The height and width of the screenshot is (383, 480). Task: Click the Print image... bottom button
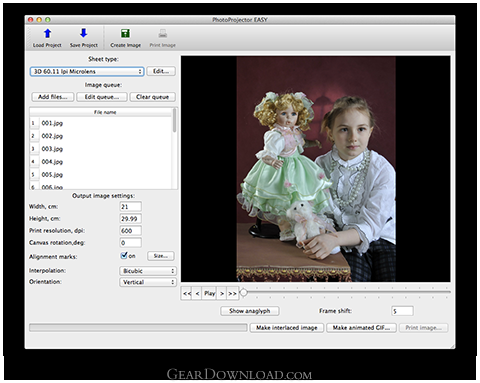423,328
